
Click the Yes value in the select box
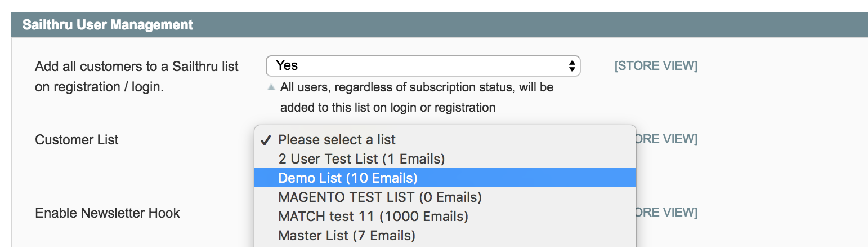click(x=287, y=66)
